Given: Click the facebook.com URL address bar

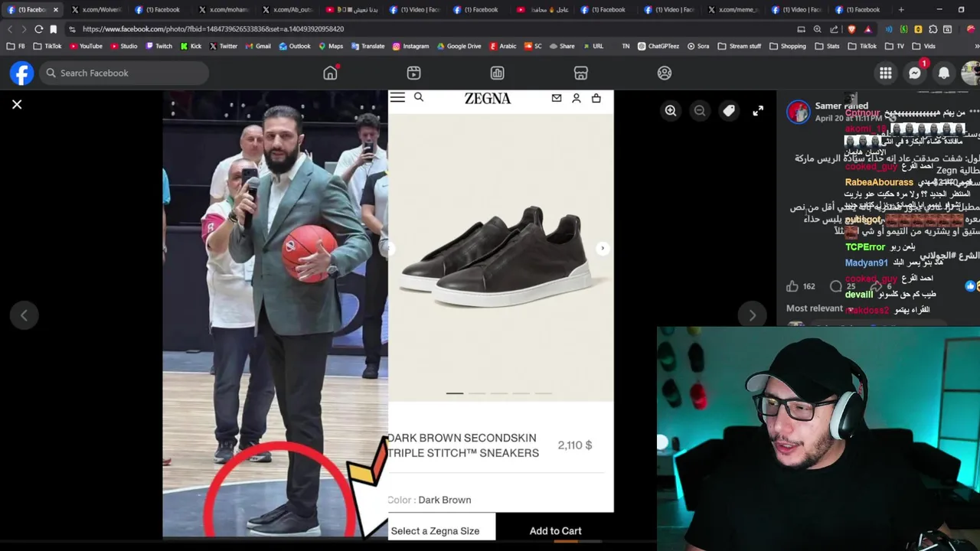Looking at the screenshot, I should click(213, 29).
